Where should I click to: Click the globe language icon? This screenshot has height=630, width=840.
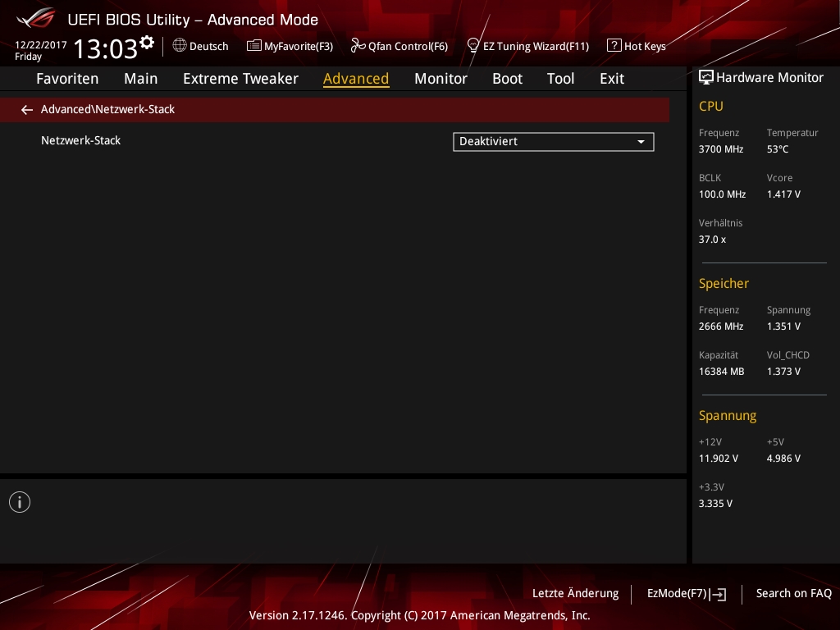coord(180,46)
